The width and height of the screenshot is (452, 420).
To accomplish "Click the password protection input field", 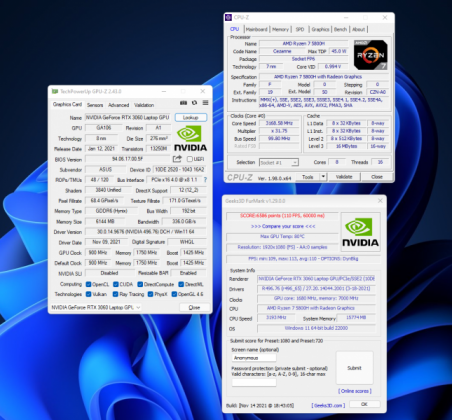I will coord(254,383).
